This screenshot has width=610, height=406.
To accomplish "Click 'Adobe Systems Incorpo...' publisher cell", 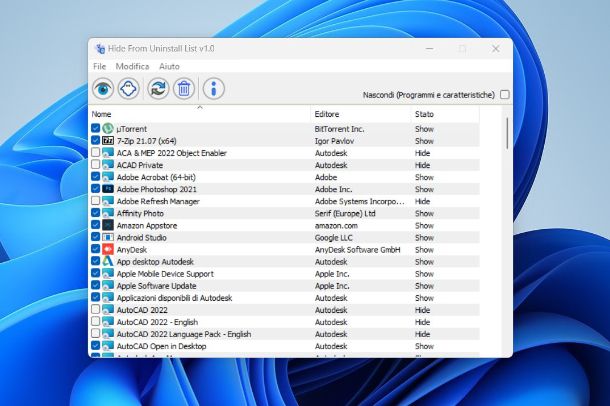I will tap(360, 201).
